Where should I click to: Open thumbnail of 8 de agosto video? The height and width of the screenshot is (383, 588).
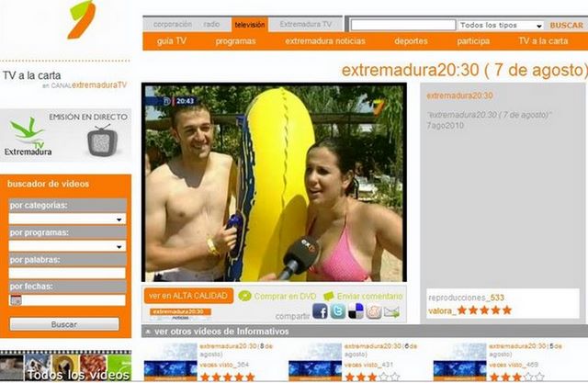171,362
